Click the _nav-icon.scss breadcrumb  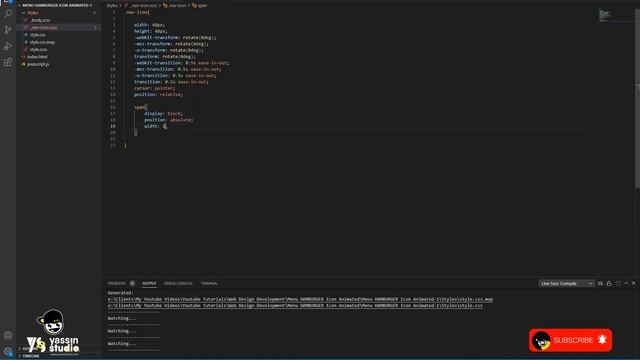pyautogui.click(x=143, y=6)
